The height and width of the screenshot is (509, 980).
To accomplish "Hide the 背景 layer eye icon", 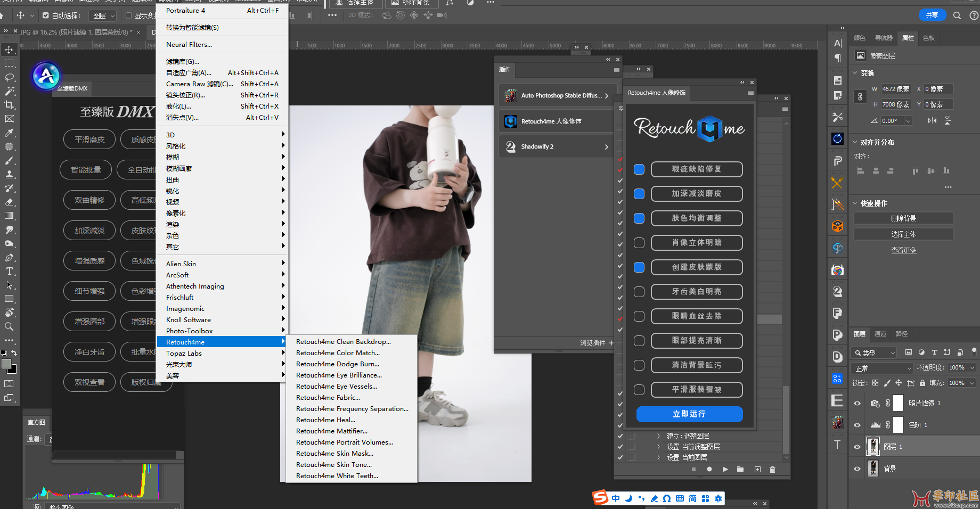I will pyautogui.click(x=857, y=469).
